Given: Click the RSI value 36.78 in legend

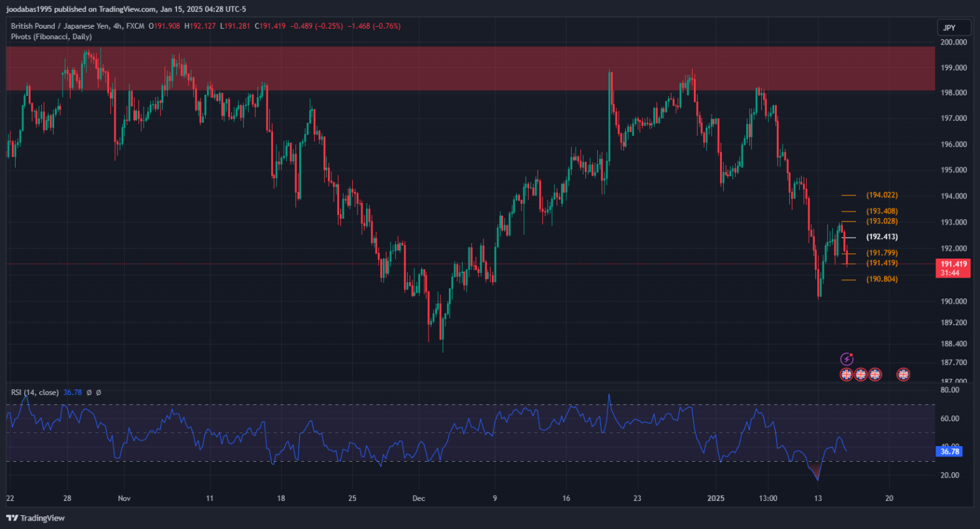Looking at the screenshot, I should pos(72,393).
